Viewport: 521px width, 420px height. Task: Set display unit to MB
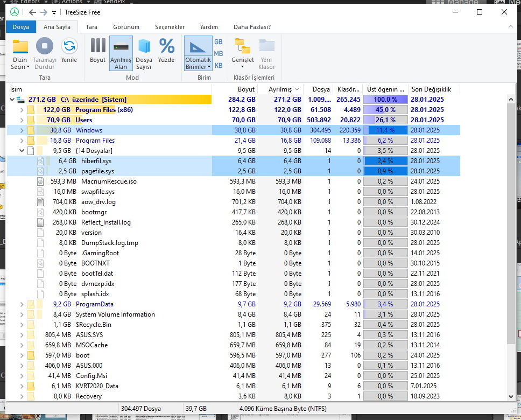[x=219, y=53]
